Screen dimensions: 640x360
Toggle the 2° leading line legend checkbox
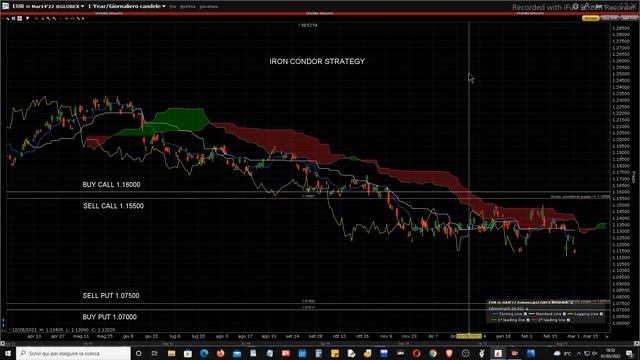pyautogui.click(x=568, y=320)
